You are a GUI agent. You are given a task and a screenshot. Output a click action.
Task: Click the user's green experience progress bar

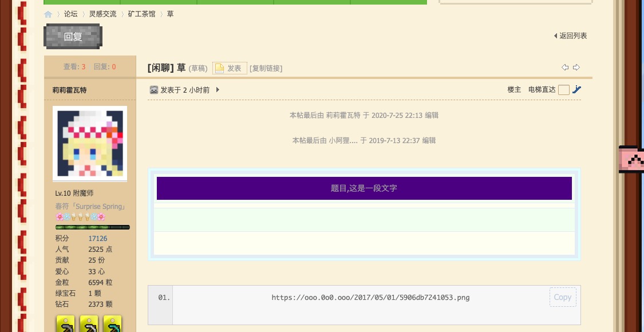point(92,227)
